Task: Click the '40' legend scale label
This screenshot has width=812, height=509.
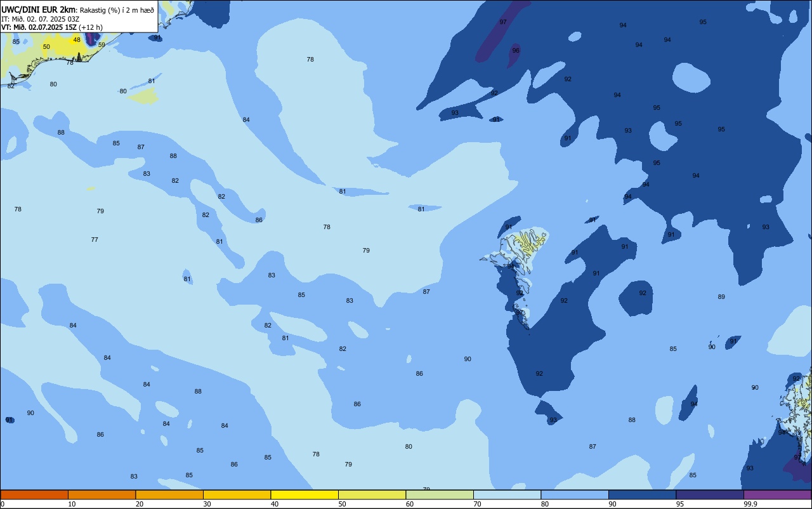Action: (275, 504)
